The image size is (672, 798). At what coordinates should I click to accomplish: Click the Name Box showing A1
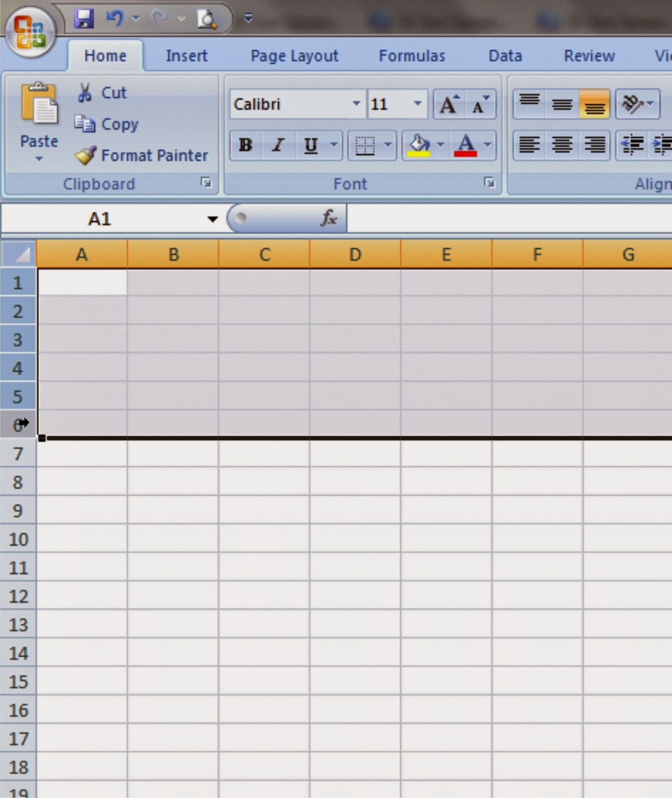point(100,218)
